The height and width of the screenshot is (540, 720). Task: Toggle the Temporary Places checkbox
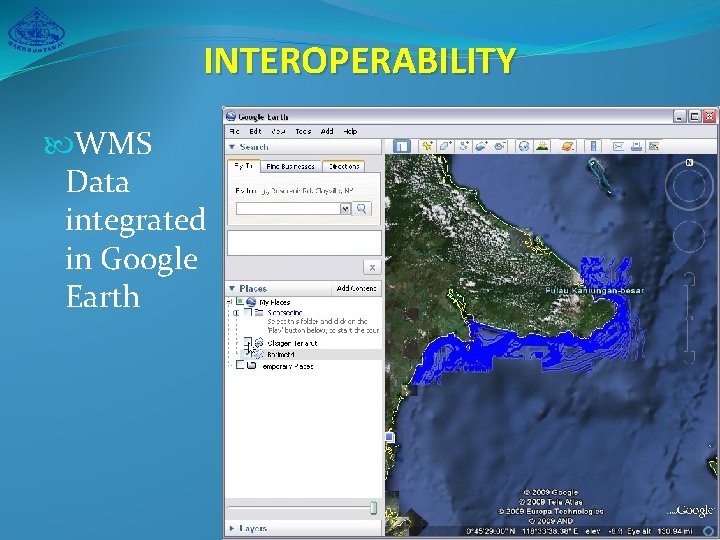pos(240,366)
